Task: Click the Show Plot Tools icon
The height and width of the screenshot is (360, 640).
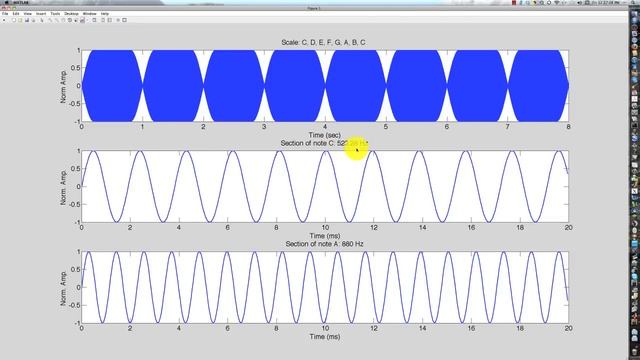Action: pos(124,20)
